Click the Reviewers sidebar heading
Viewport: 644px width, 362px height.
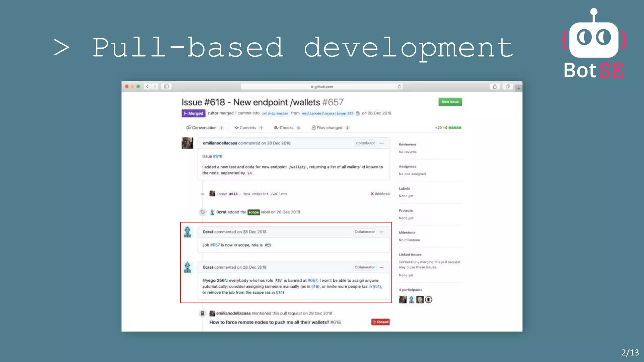pyautogui.click(x=407, y=145)
